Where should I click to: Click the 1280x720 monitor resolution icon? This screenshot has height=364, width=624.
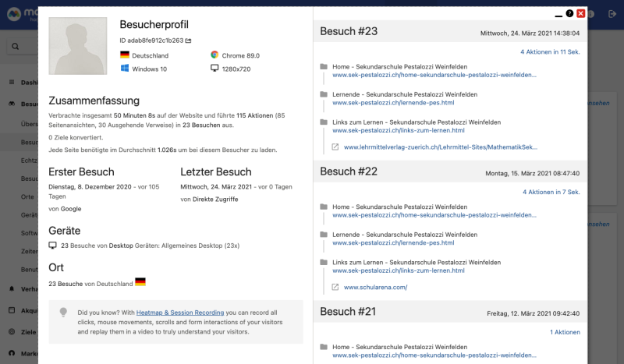coord(214,69)
